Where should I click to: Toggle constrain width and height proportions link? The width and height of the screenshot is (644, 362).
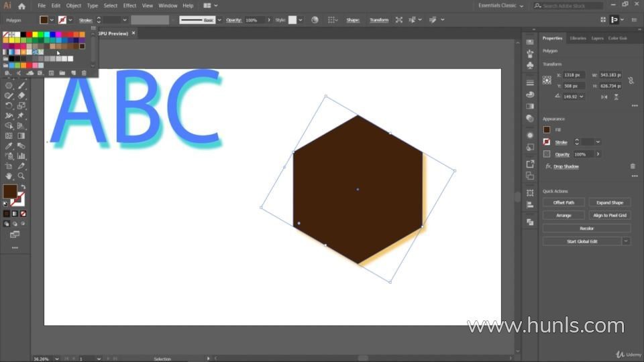630,80
